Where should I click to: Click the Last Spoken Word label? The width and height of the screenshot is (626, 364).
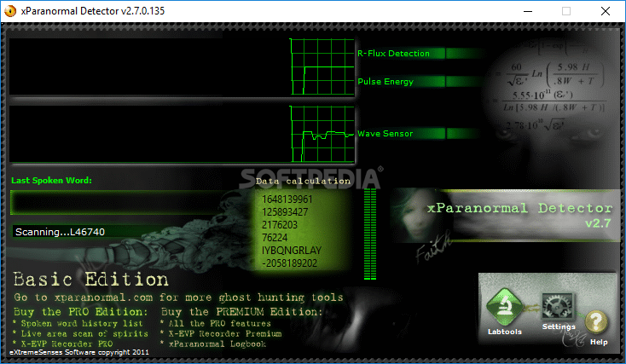(x=51, y=181)
